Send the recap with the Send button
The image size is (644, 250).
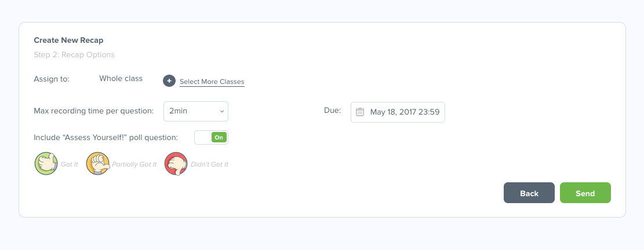click(x=585, y=193)
